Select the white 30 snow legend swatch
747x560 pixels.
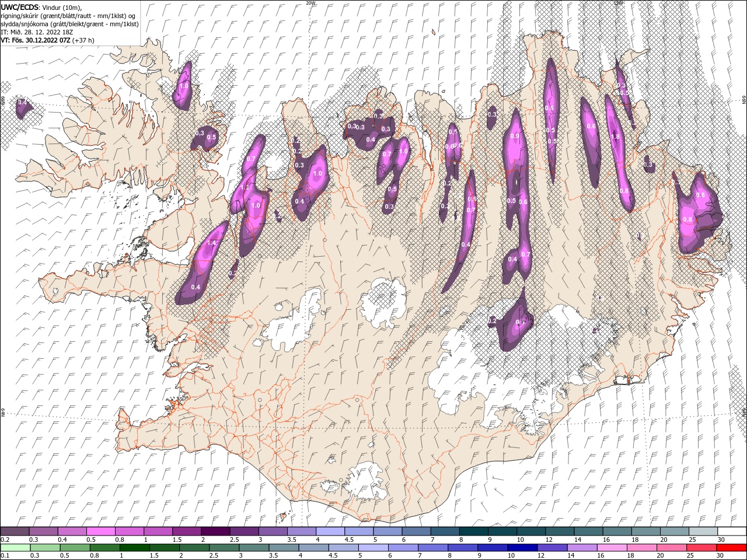tap(732, 531)
